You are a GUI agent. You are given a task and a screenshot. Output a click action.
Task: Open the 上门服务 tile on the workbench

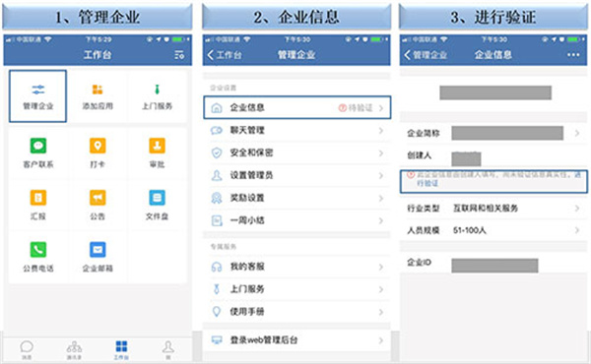coord(157,96)
